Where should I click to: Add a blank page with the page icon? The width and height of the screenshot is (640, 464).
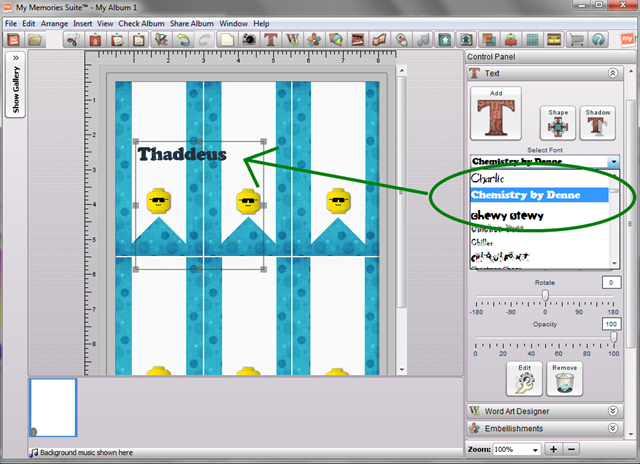coord(227,40)
